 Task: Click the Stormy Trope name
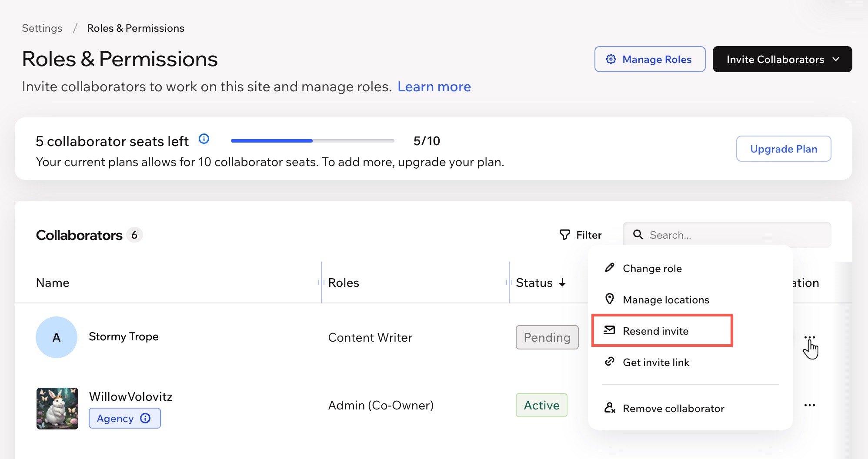[x=124, y=336]
